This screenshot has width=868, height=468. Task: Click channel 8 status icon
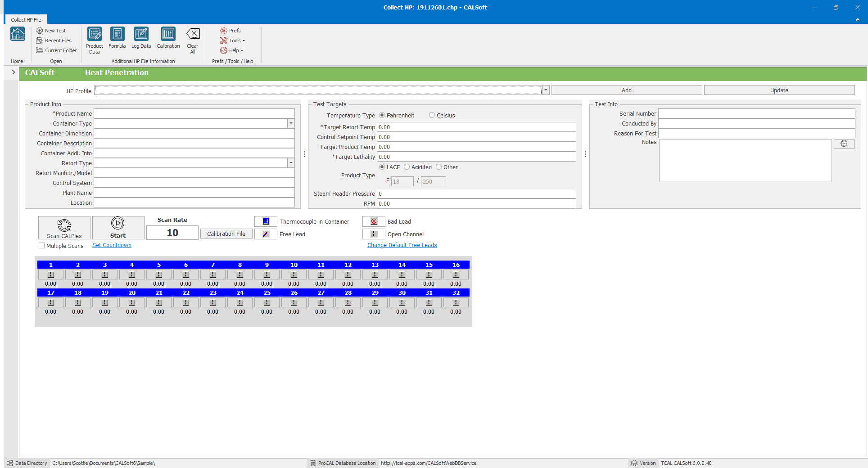click(x=240, y=274)
